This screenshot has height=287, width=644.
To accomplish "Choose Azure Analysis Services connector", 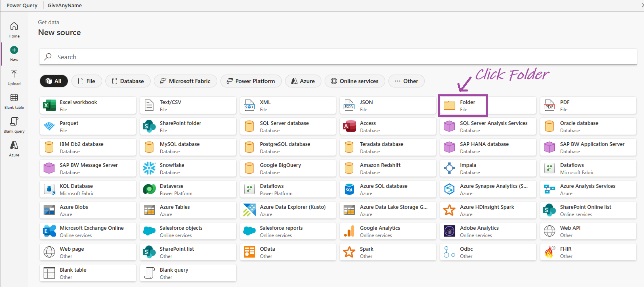I will 588,189.
